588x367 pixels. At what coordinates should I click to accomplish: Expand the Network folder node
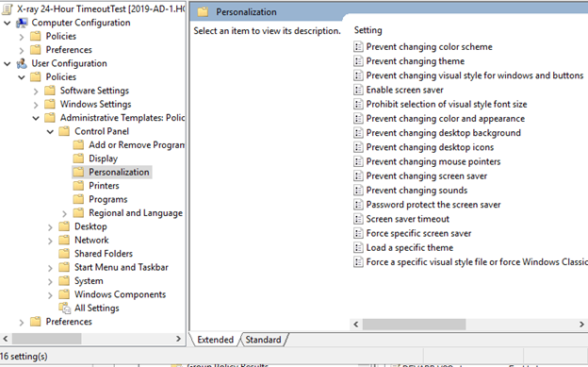50,241
